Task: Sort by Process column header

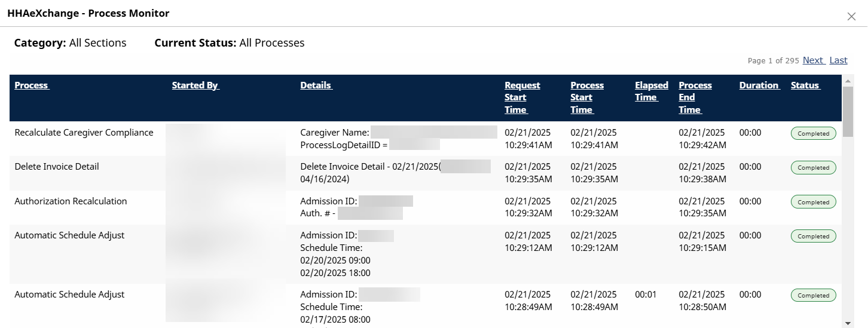Action: 32,85
